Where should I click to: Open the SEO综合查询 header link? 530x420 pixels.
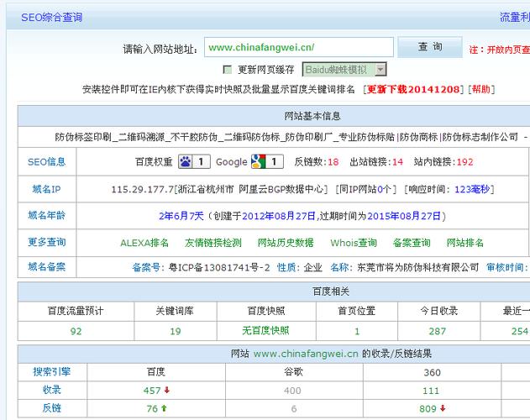[x=52, y=18]
